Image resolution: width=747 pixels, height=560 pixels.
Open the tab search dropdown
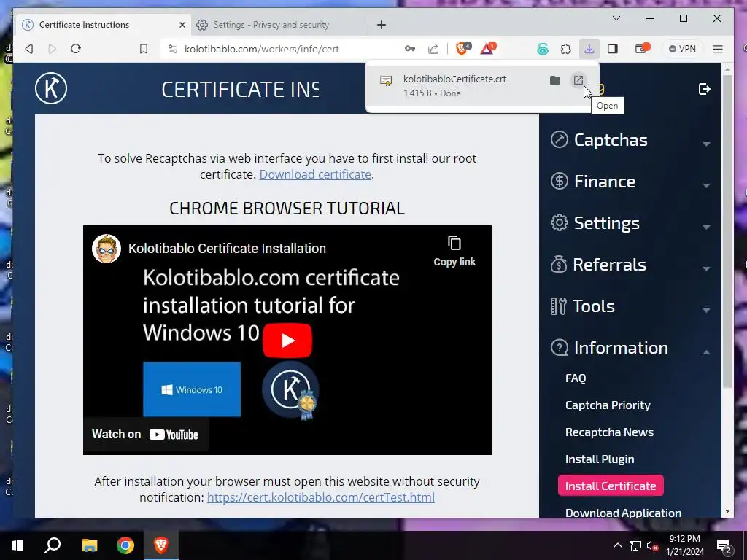point(616,18)
